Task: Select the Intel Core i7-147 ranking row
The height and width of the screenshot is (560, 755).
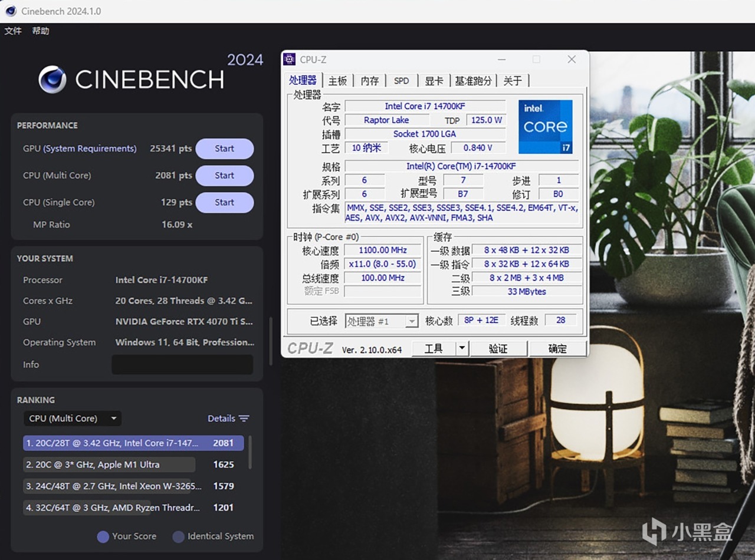Action: pyautogui.click(x=133, y=443)
